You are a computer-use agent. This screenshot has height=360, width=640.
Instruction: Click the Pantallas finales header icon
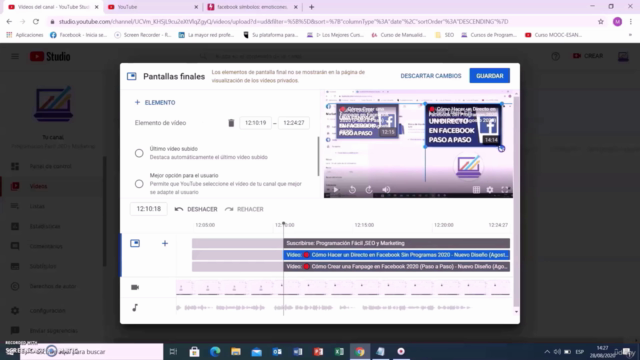tap(131, 76)
